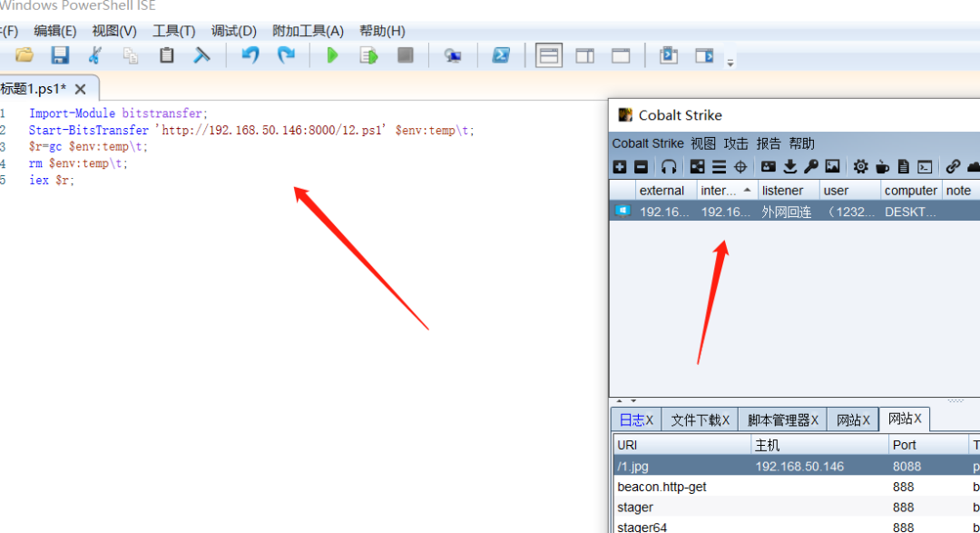Select the 标题1.ps1* script tab
980x533 pixels.
tap(34, 89)
